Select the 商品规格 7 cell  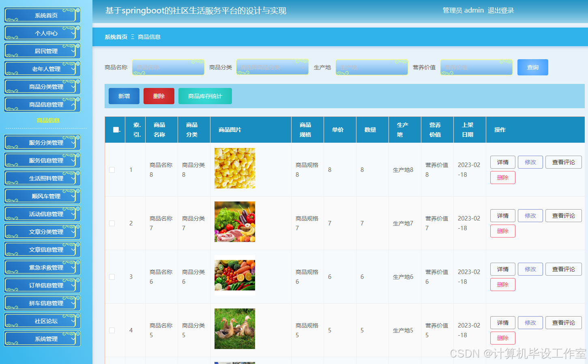coord(307,223)
